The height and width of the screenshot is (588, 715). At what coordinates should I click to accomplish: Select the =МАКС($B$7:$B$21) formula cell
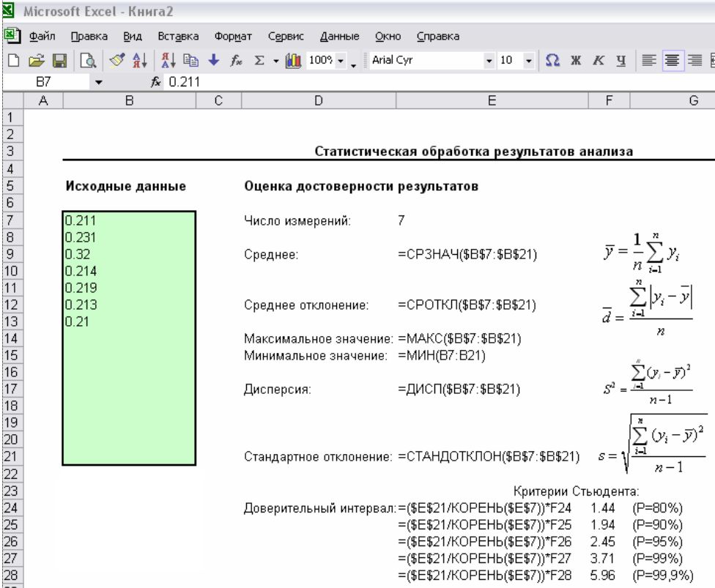tap(492, 339)
